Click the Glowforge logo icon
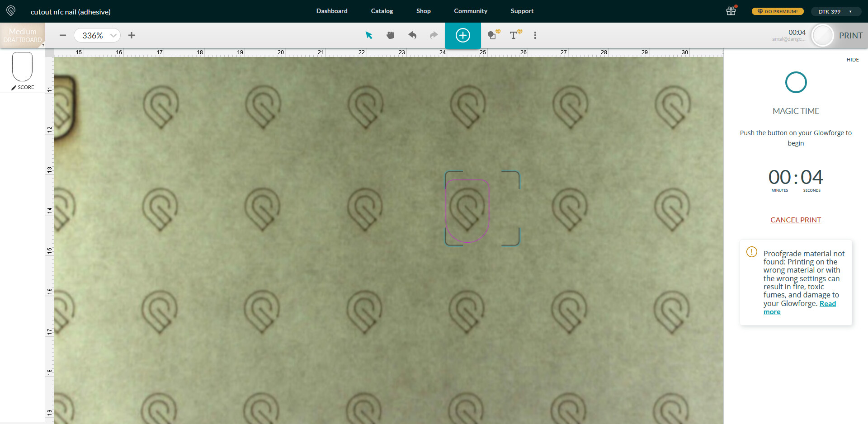 11,11
